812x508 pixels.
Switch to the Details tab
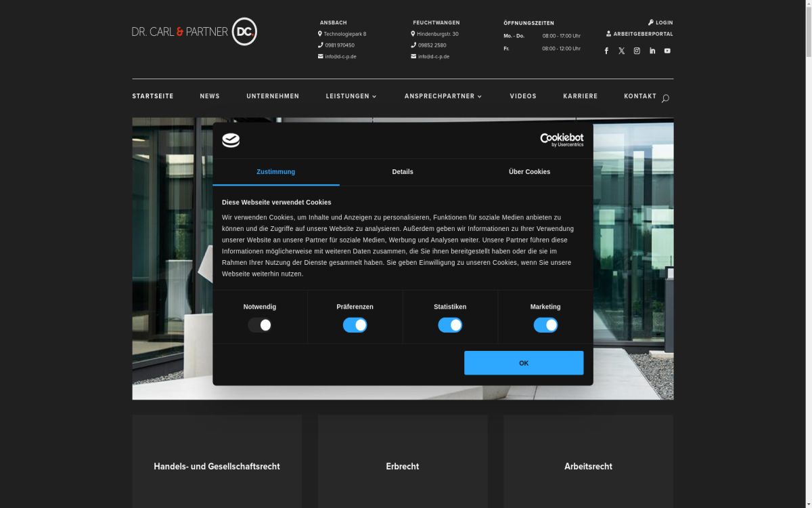pos(403,171)
